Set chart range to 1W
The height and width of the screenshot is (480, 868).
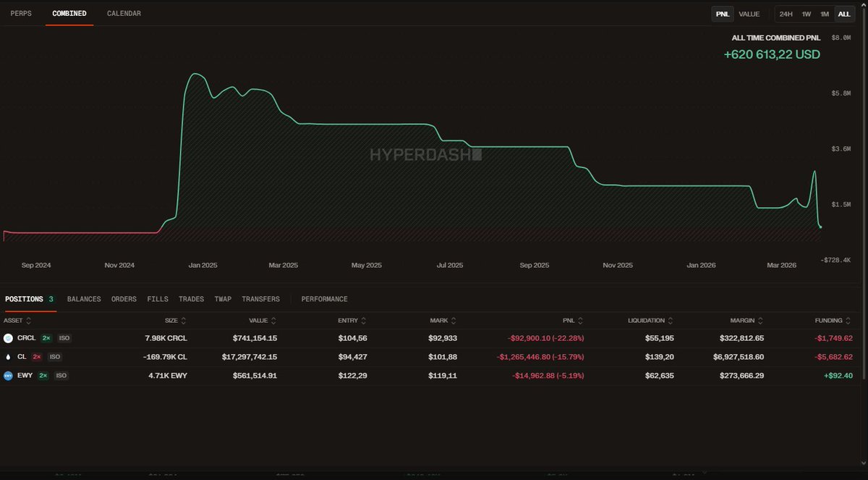coord(806,14)
